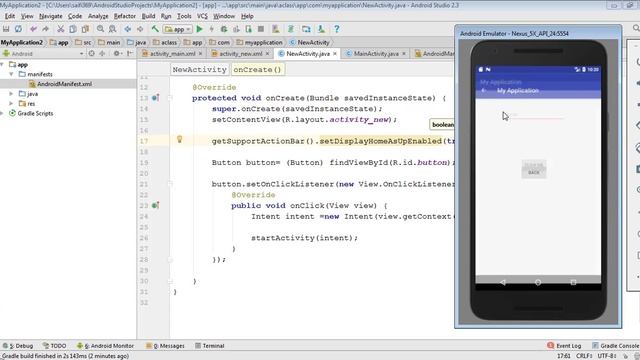Toggle the Android Monitor tool window
640x360 pixels.
click(105, 346)
